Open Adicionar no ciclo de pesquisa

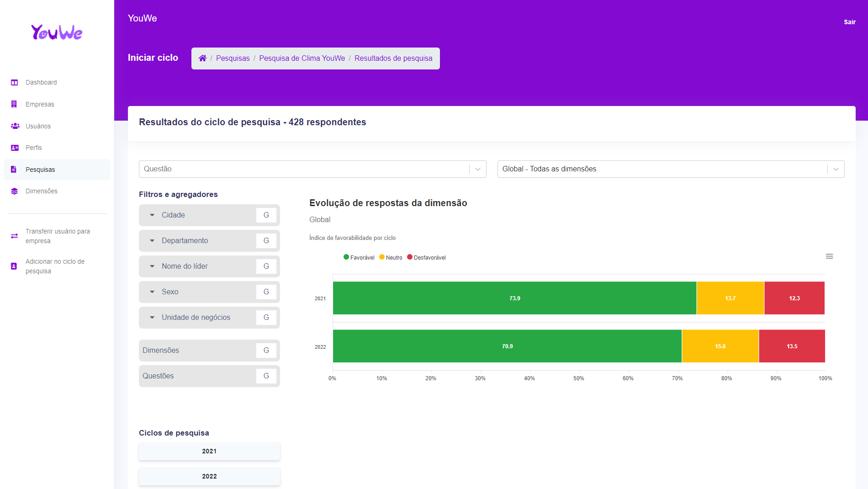[55, 266]
